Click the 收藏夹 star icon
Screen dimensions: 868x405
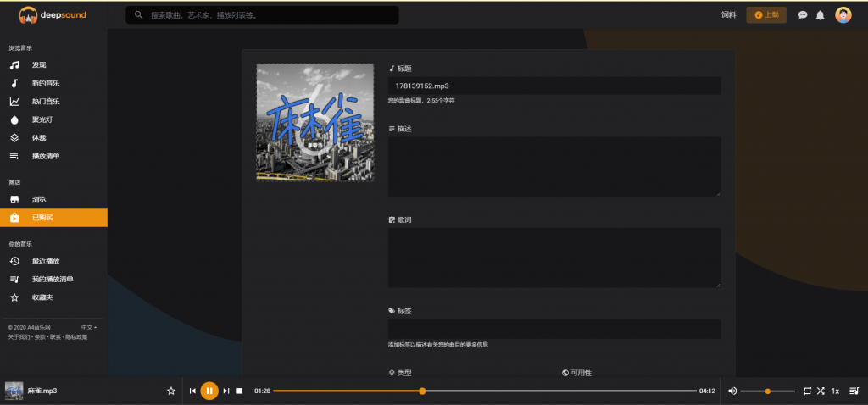point(15,297)
